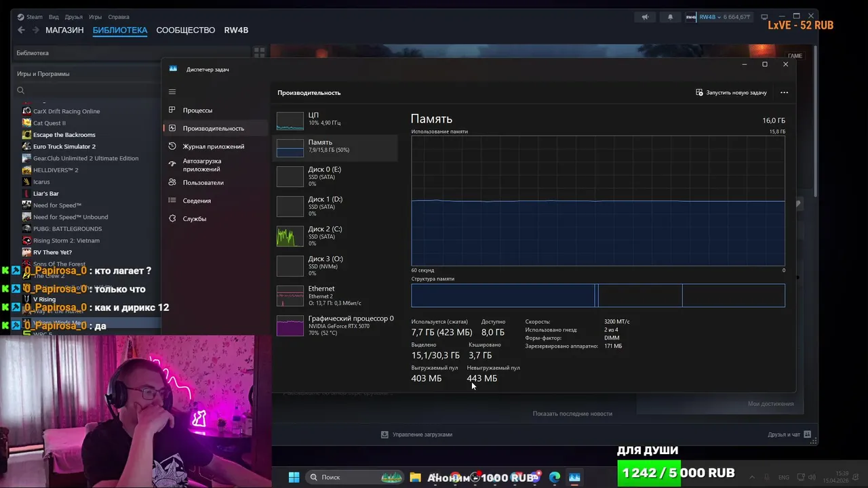Go to МАГАЗИН tab in Steam
Image resolution: width=868 pixels, height=488 pixels.
(64, 30)
